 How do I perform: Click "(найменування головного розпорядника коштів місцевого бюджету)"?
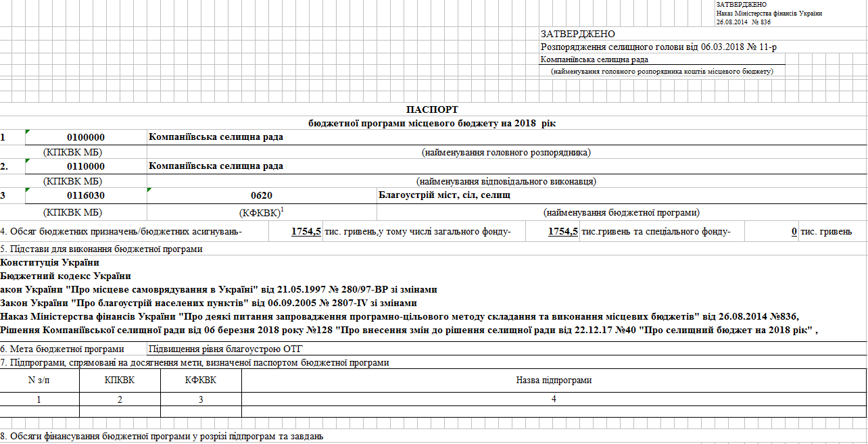coord(662,71)
